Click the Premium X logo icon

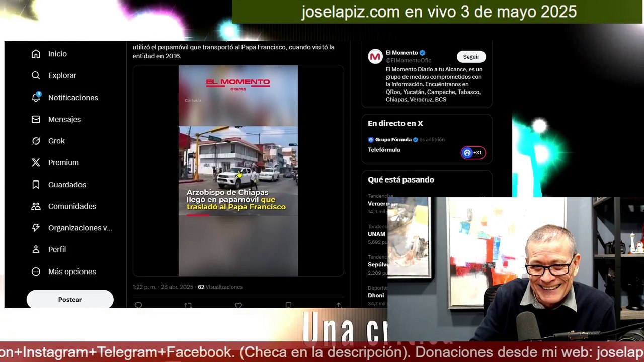(36, 162)
